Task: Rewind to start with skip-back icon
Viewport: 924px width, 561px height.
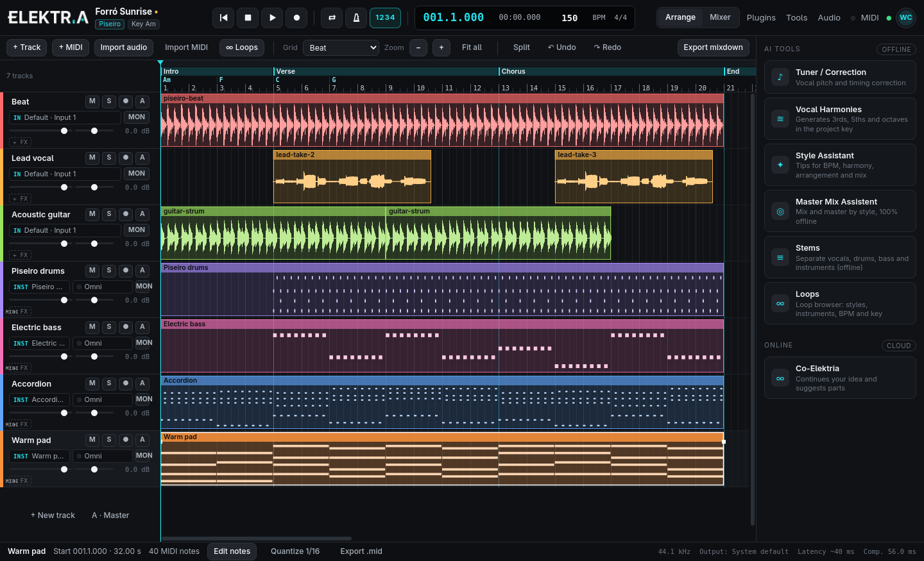Action: [223, 18]
